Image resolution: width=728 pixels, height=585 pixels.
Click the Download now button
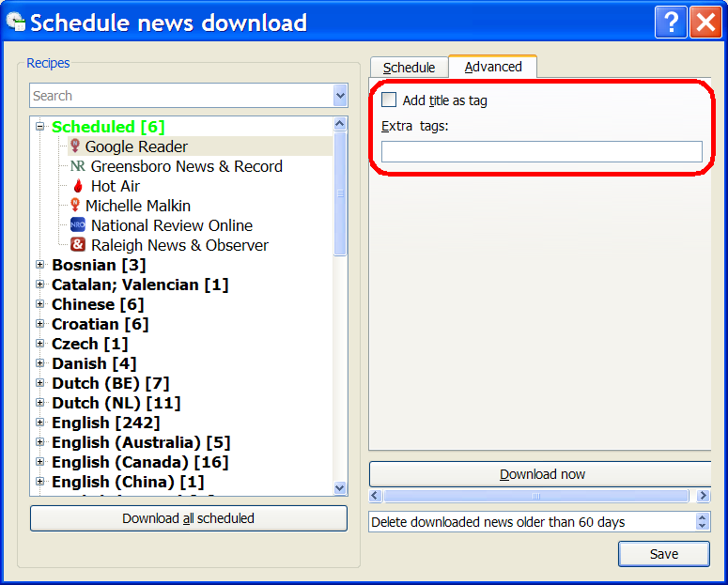[540, 474]
